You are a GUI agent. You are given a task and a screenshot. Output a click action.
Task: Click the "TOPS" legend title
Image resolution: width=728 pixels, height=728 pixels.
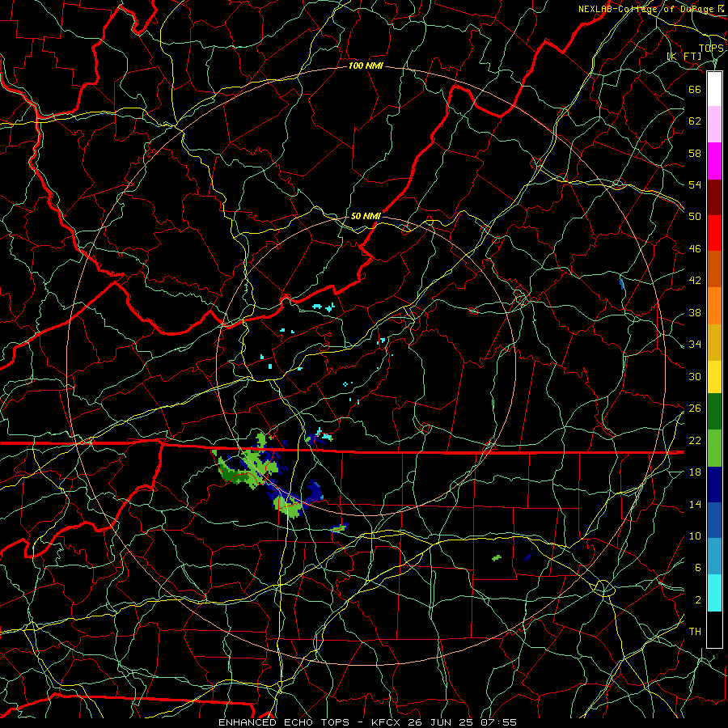[711, 48]
